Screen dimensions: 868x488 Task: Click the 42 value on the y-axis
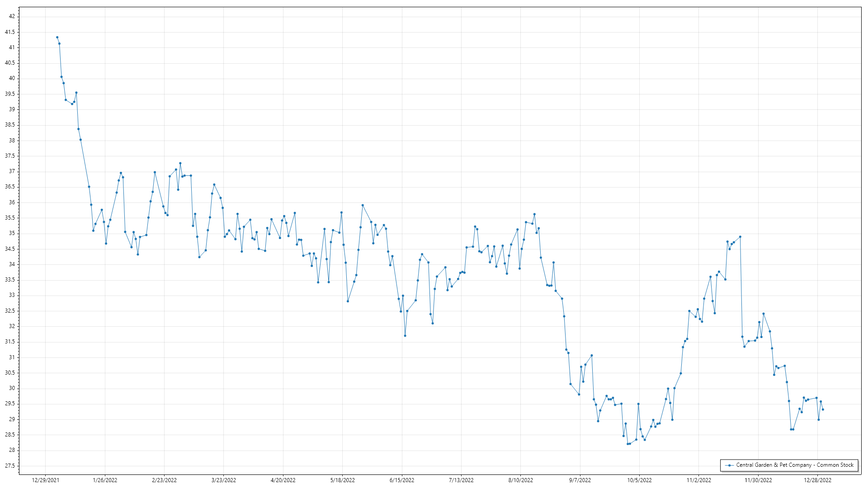(x=12, y=16)
